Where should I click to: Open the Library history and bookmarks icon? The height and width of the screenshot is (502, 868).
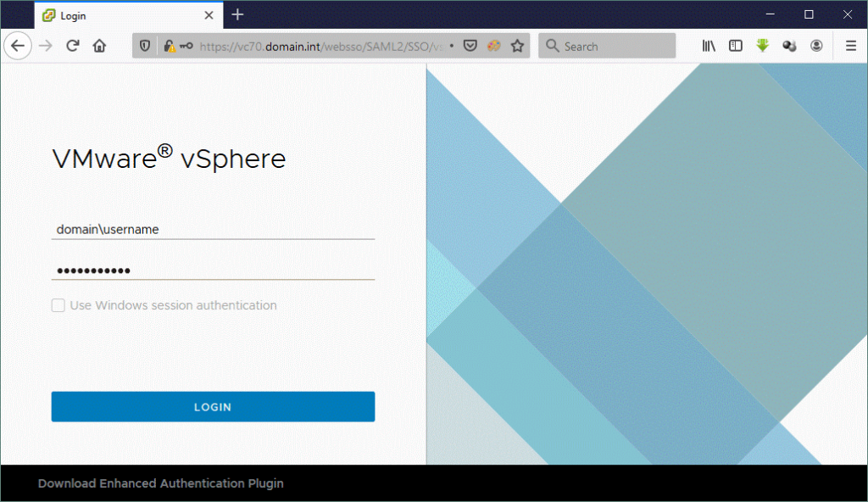(x=709, y=46)
